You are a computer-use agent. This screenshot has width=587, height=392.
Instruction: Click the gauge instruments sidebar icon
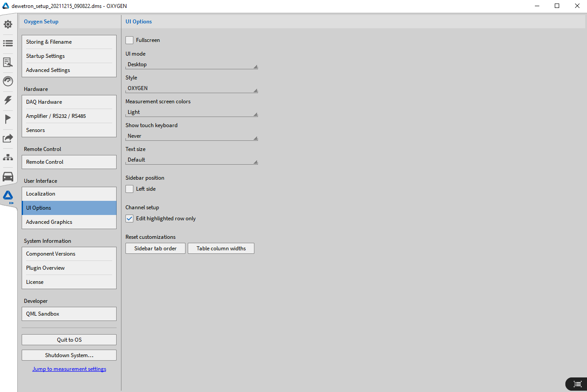tap(8, 81)
